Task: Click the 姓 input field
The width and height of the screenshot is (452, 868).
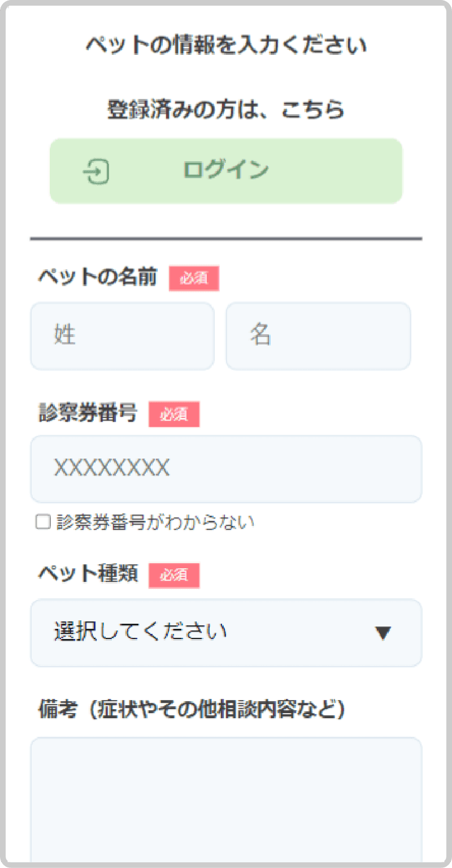Action: click(x=122, y=336)
